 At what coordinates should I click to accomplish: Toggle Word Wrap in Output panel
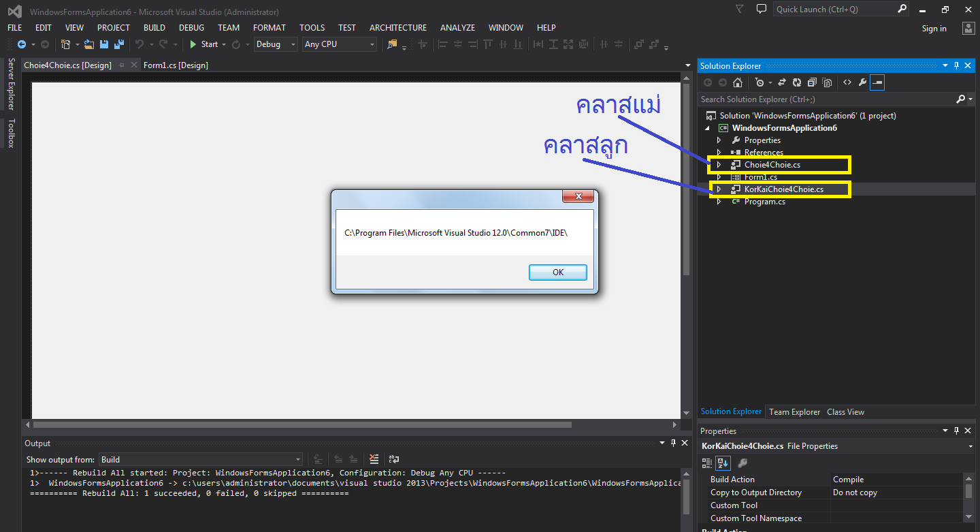point(393,460)
